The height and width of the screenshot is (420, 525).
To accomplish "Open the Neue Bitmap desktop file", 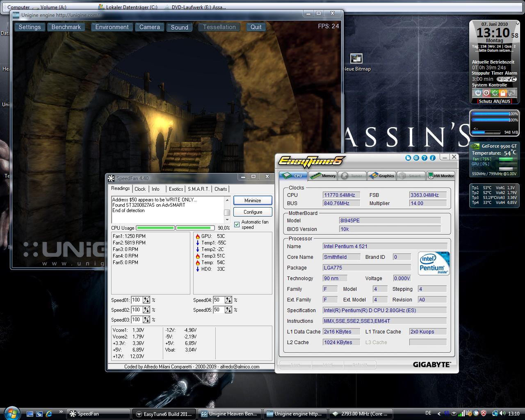I will pyautogui.click(x=356, y=59).
